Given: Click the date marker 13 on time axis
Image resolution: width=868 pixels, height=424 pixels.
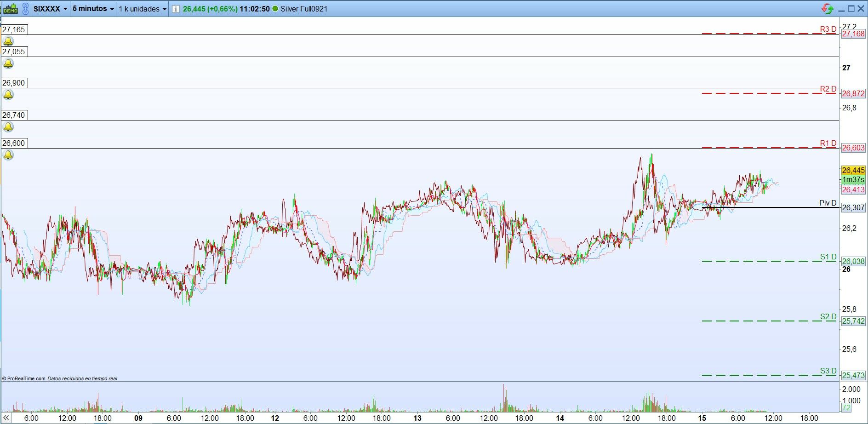Looking at the screenshot, I should click(x=417, y=418).
